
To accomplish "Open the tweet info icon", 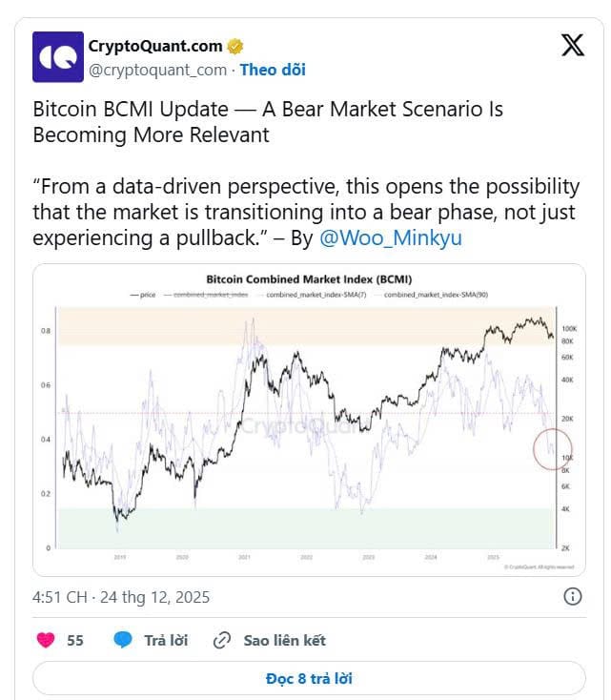I will pyautogui.click(x=573, y=597).
